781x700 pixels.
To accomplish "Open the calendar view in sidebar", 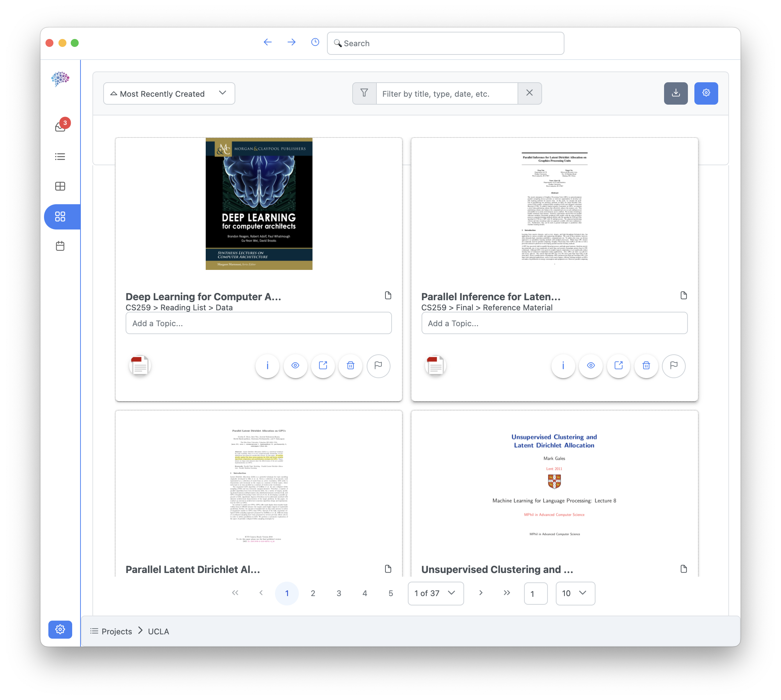I will [x=60, y=246].
